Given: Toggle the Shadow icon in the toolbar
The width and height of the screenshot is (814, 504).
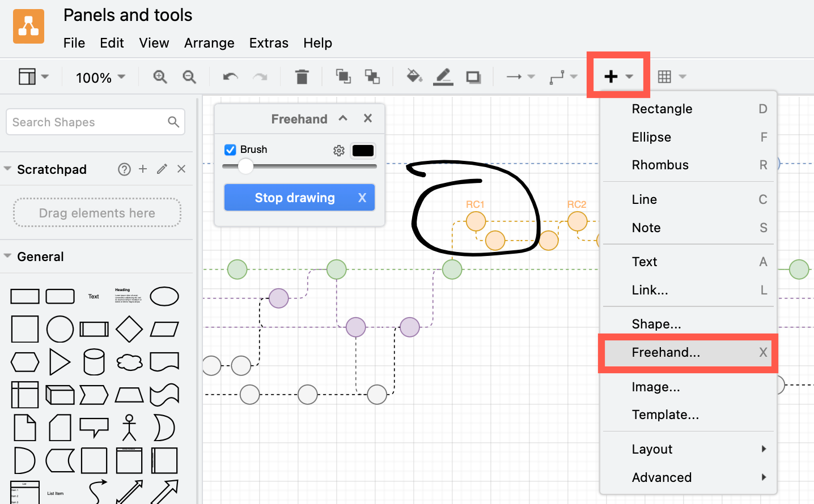Looking at the screenshot, I should pyautogui.click(x=473, y=76).
